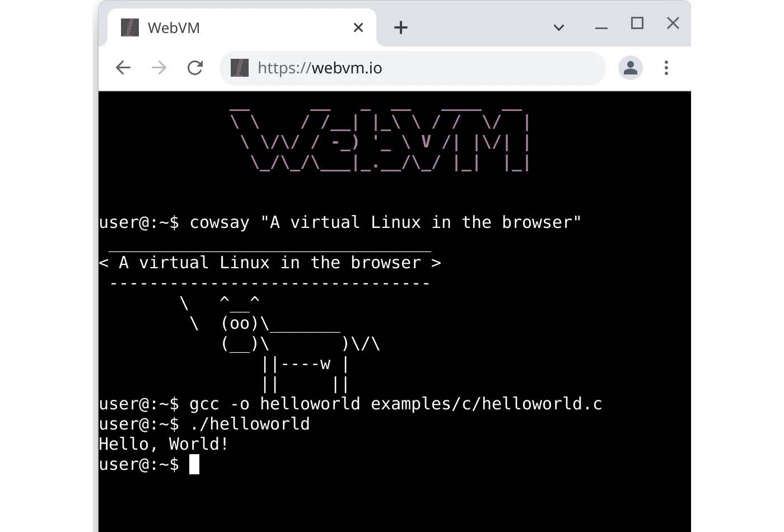Close the browser window
The image size is (784, 532).
(673, 23)
